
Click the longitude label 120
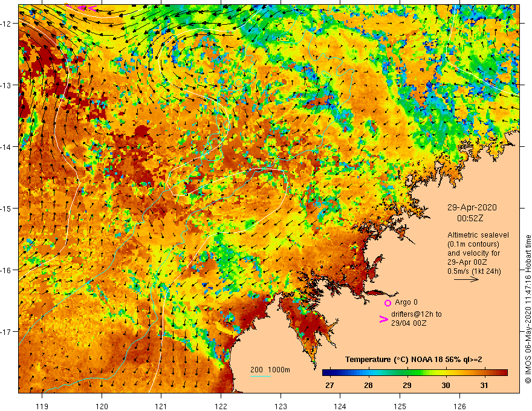pos(102,406)
